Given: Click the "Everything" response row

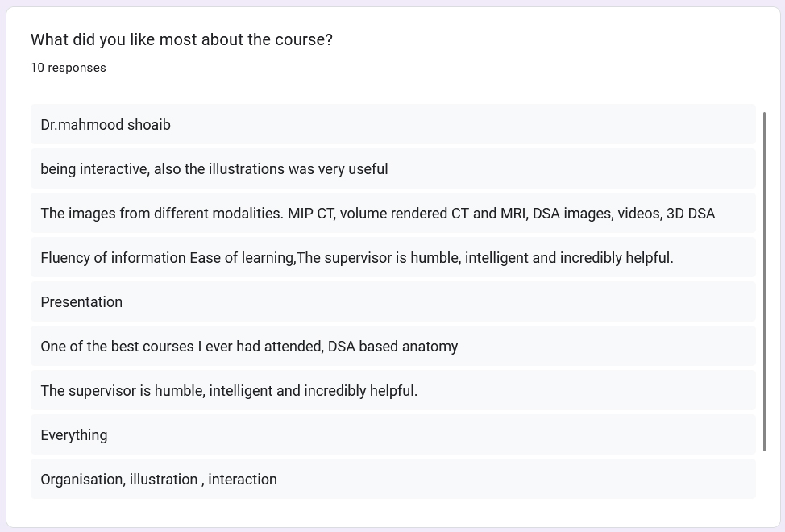Looking at the screenshot, I should tap(74, 435).
